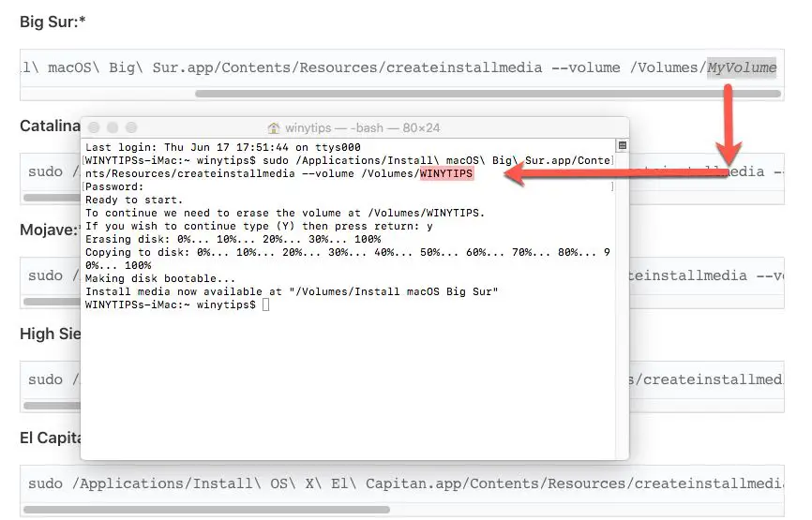This screenshot has width=812, height=520.
Task: Click the Big Sur code block scrollbar
Action: click(x=488, y=94)
